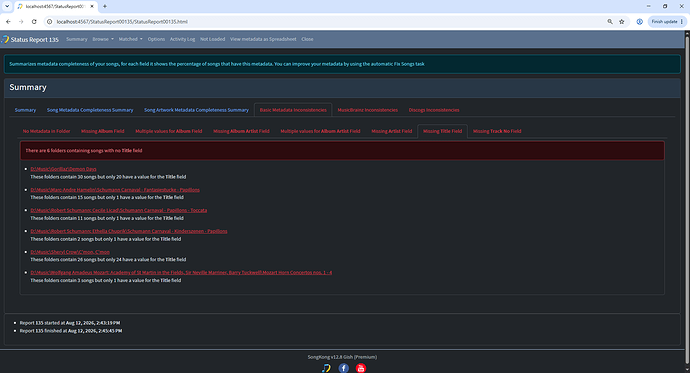Open Missing Title Field sub-tab
Viewport: 690px width, 373px height.
click(x=442, y=131)
